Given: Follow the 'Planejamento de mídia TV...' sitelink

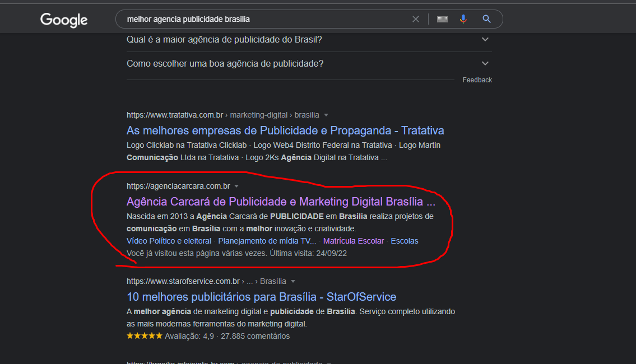Looking at the screenshot, I should coord(267,241).
